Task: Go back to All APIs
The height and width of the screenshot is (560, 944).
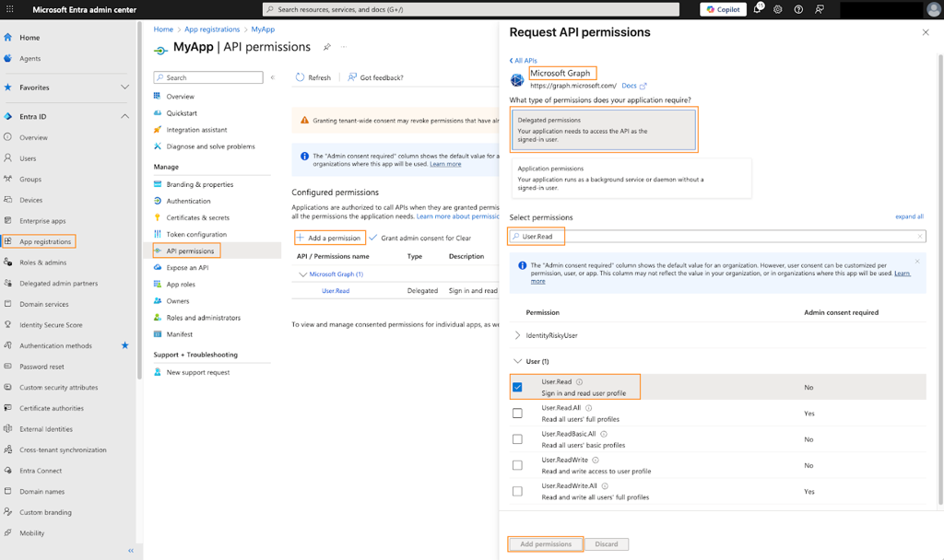Action: [524, 60]
